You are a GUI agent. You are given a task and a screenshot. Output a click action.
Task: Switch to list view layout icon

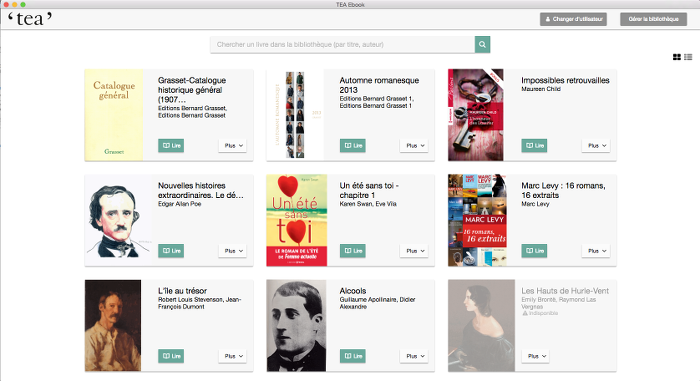pos(688,57)
